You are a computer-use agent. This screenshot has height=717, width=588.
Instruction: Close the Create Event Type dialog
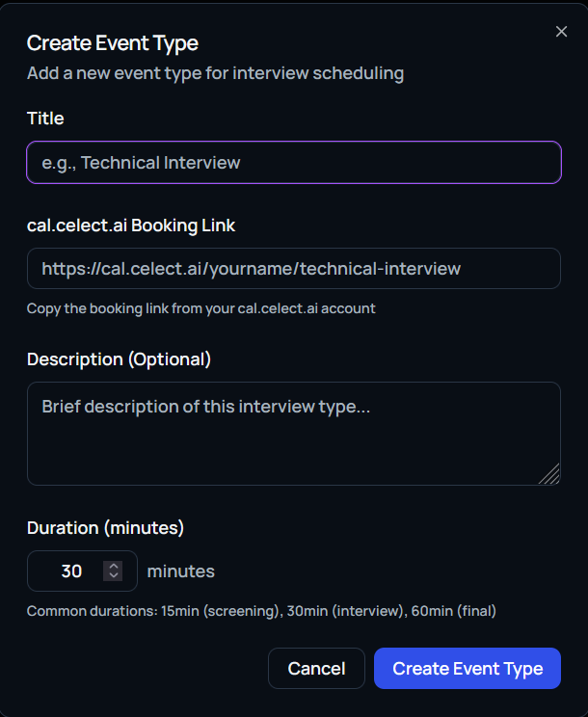click(x=561, y=32)
